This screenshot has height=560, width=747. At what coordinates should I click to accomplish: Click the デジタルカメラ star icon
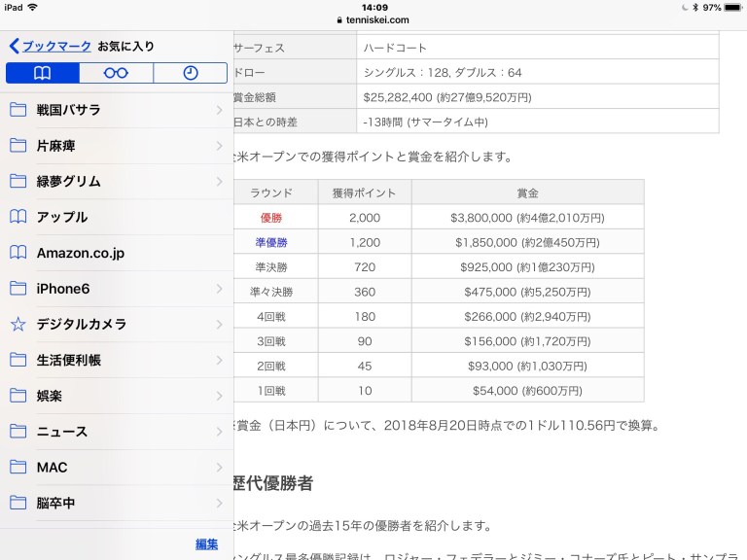tap(18, 325)
